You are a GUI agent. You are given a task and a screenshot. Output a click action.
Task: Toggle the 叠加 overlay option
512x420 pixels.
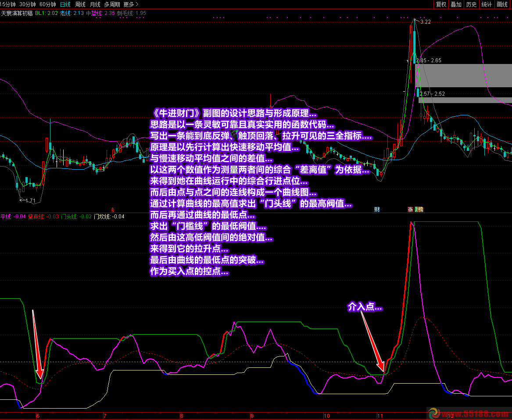click(x=456, y=4)
